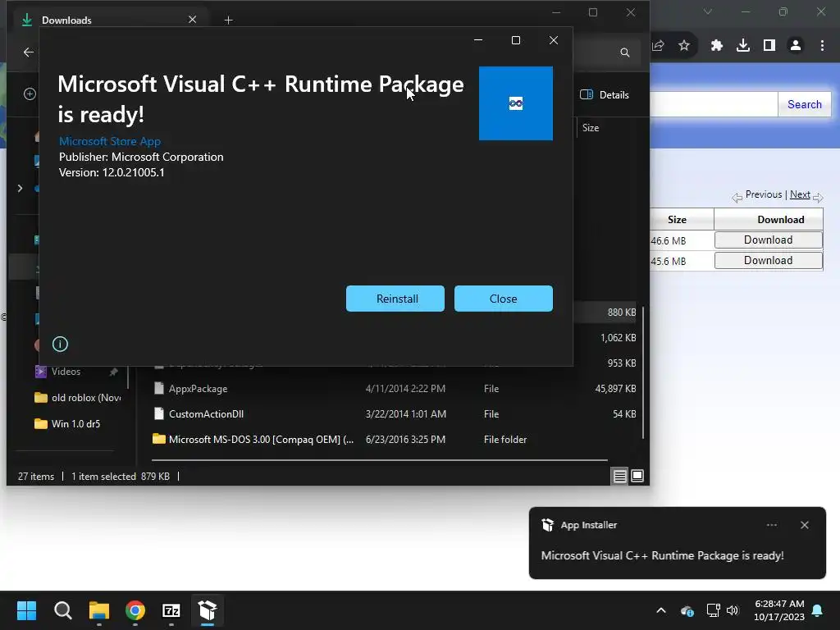
Task: Switch File Explorer to details view
Action: pos(620,476)
